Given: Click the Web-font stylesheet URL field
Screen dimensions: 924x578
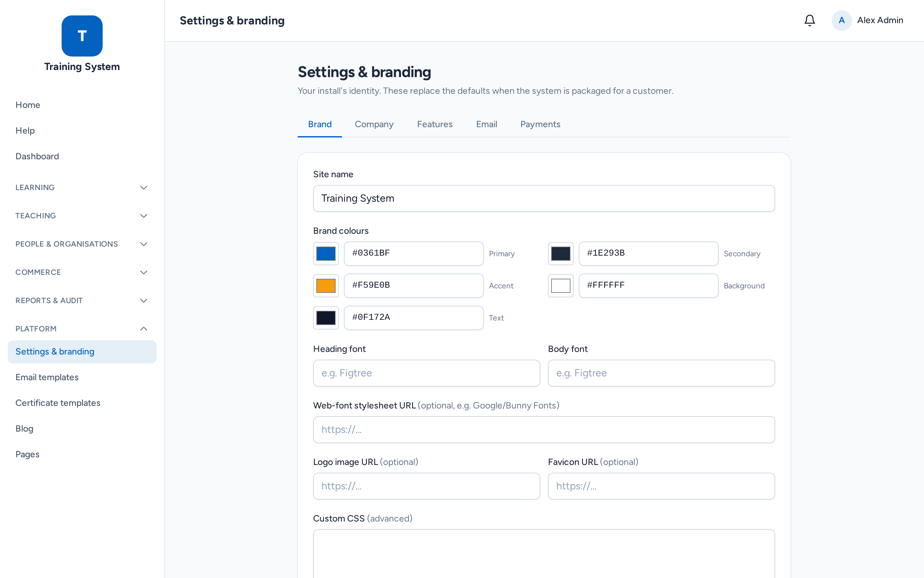Looking at the screenshot, I should [x=544, y=430].
